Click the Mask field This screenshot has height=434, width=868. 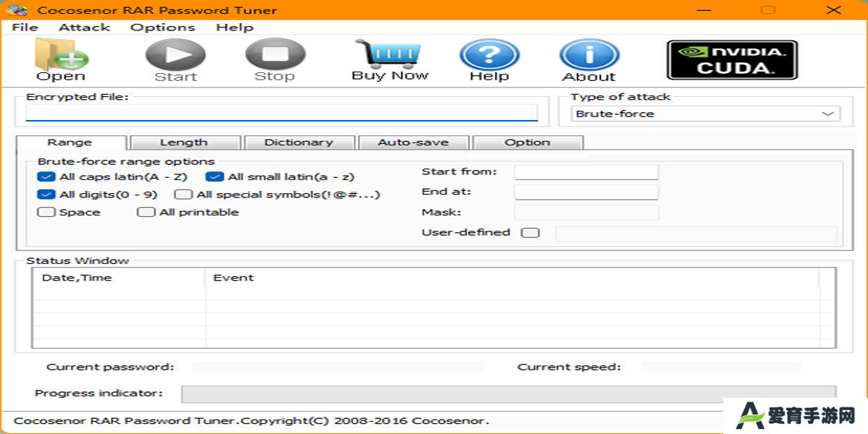click(587, 212)
